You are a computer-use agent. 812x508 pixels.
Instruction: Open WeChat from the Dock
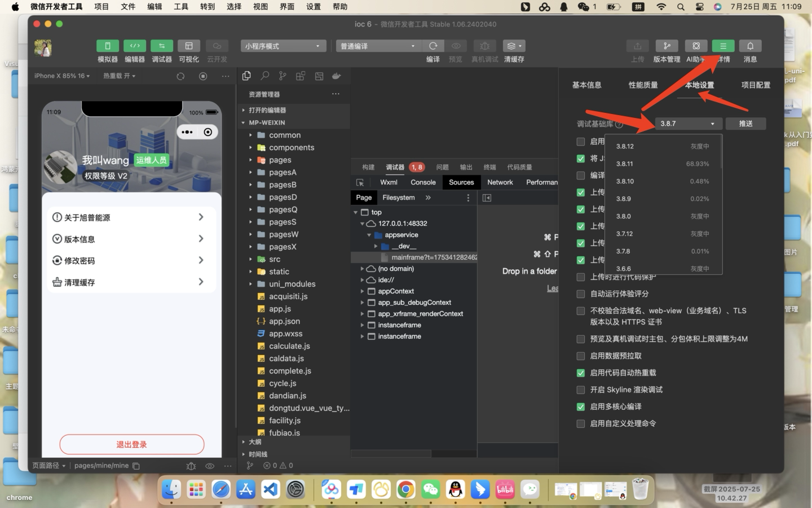(431, 489)
